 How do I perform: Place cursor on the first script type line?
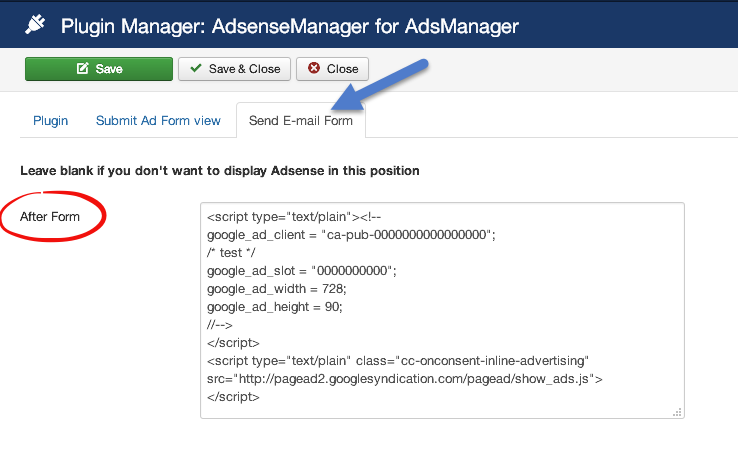point(300,216)
